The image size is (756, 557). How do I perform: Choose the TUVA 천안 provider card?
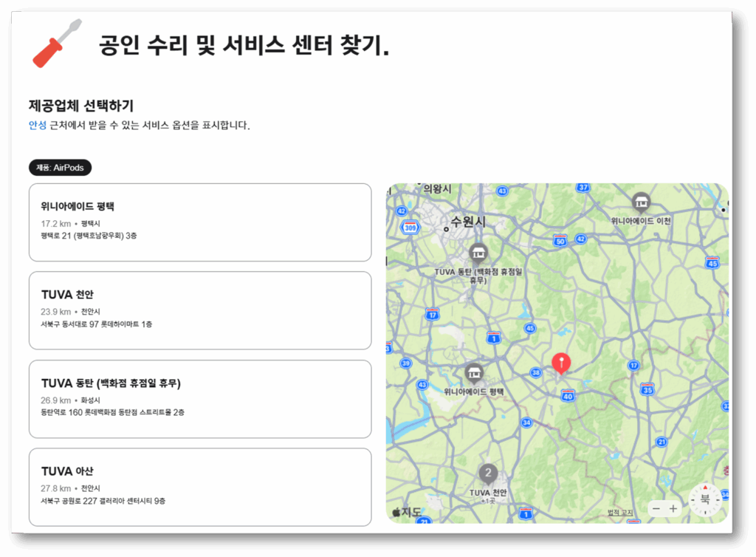199,310
